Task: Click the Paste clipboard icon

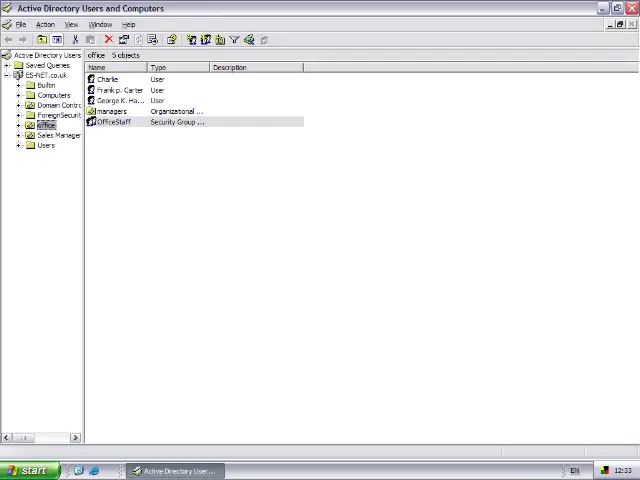Action: [x=90, y=40]
